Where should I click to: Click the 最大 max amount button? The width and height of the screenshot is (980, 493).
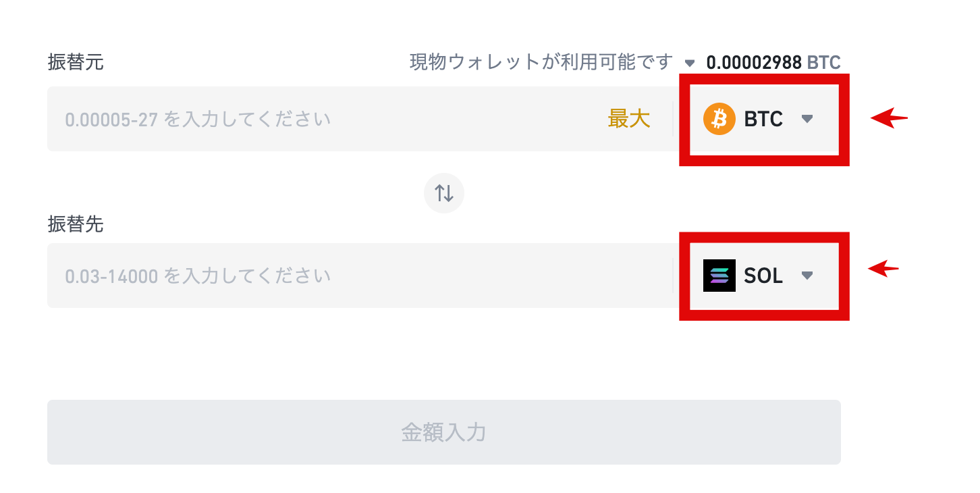coord(629,120)
